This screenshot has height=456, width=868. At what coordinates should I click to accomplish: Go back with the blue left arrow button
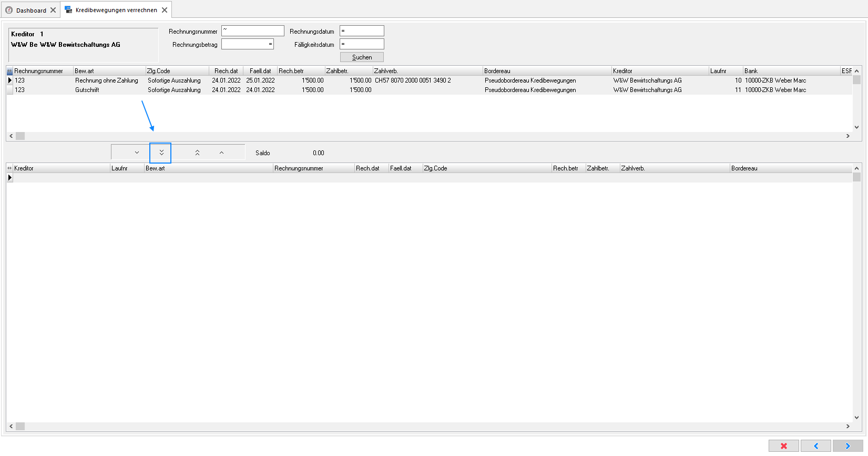point(816,446)
